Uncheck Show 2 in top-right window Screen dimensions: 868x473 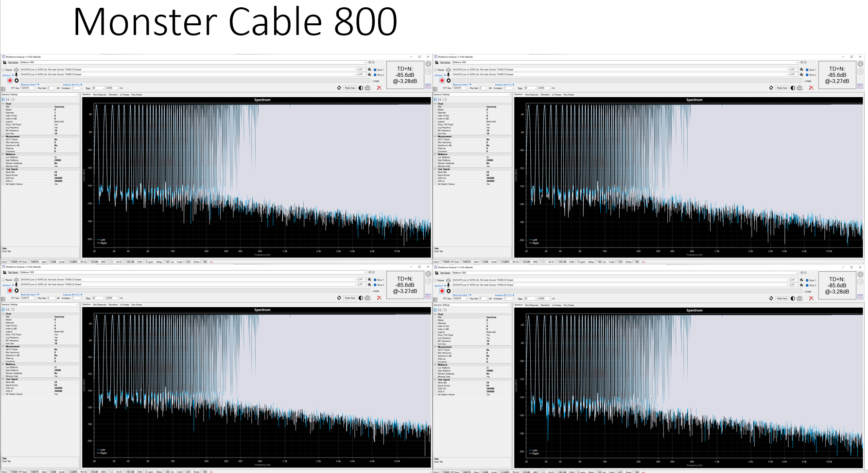(x=807, y=75)
